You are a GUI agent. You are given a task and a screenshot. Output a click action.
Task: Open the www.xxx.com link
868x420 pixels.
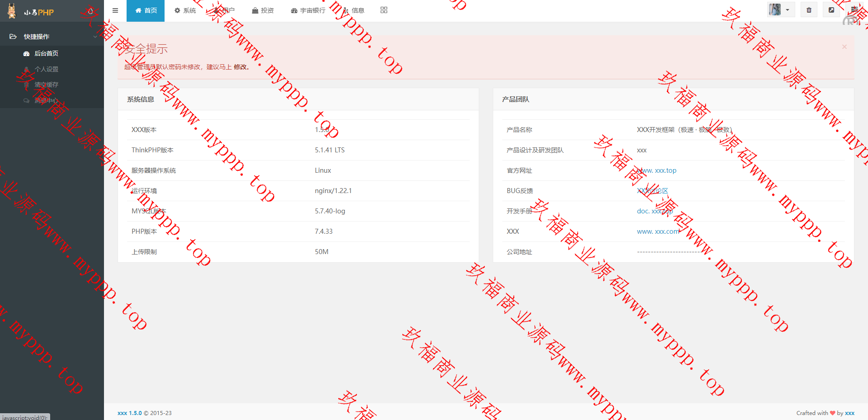tap(658, 231)
